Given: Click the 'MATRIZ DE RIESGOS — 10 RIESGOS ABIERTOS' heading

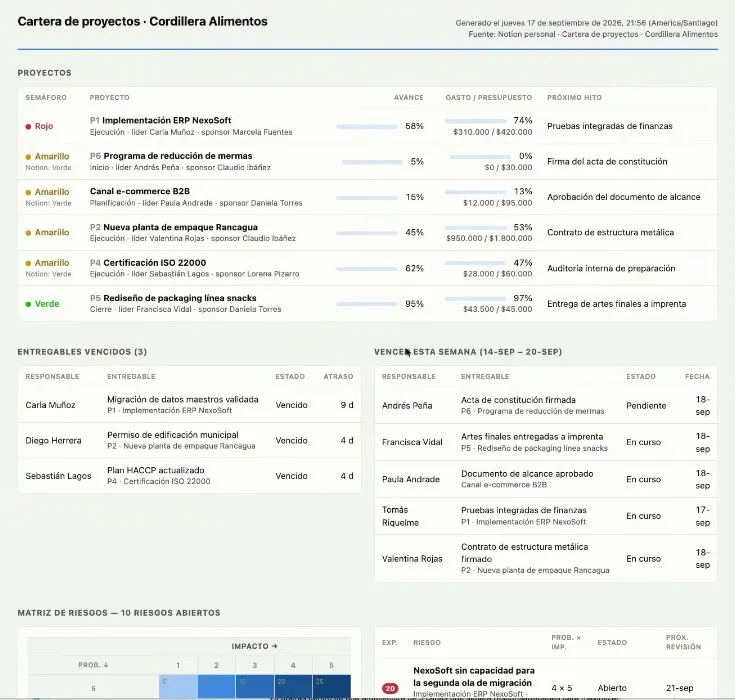Looking at the screenshot, I should [119, 613].
